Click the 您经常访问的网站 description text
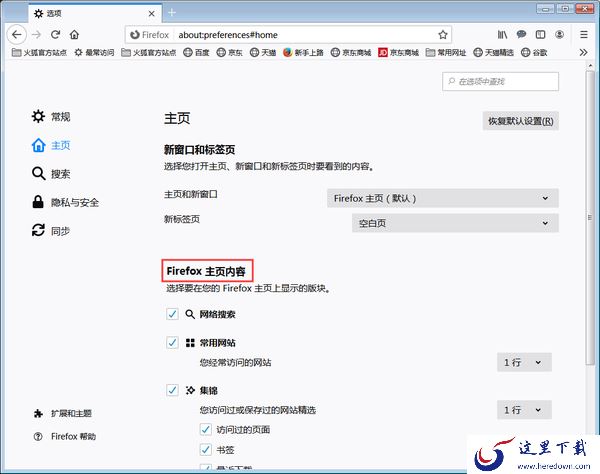 pyautogui.click(x=235, y=362)
